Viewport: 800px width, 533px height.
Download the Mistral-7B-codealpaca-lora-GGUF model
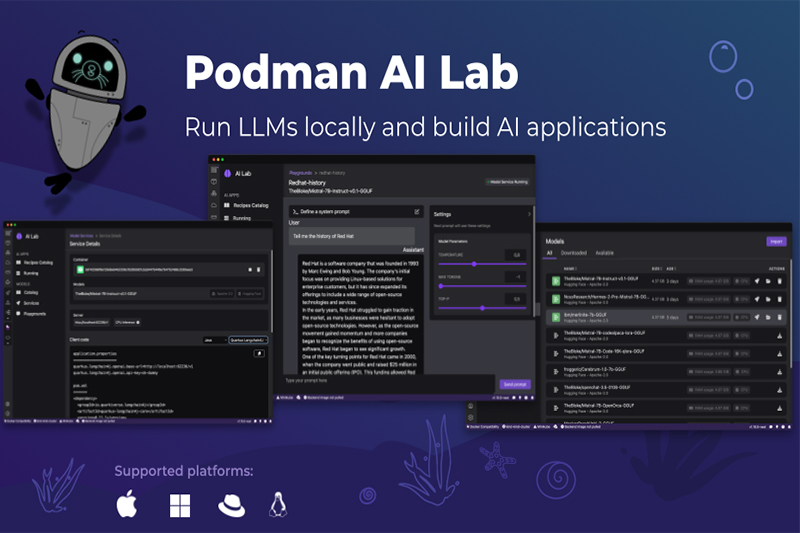tap(780, 336)
